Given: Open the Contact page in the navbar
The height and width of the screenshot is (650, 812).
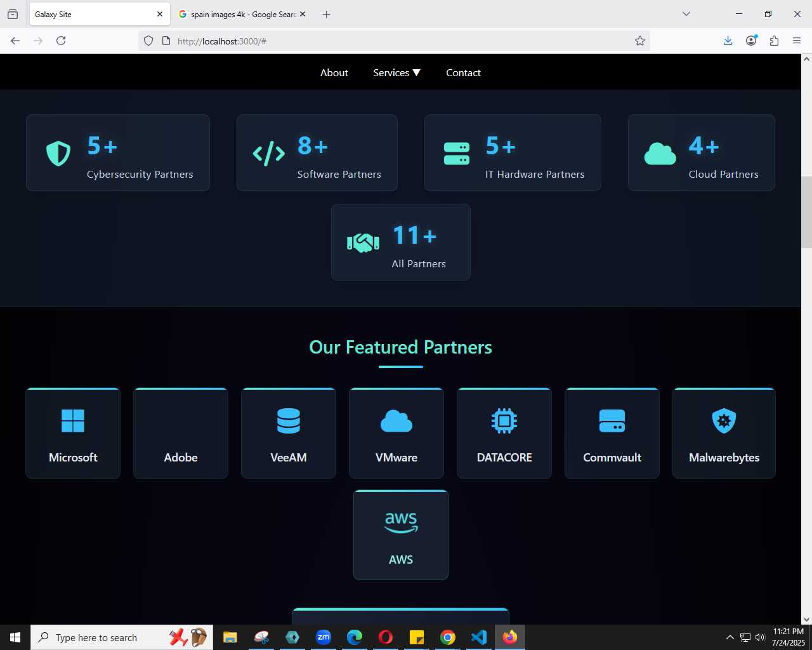Looking at the screenshot, I should pyautogui.click(x=463, y=72).
